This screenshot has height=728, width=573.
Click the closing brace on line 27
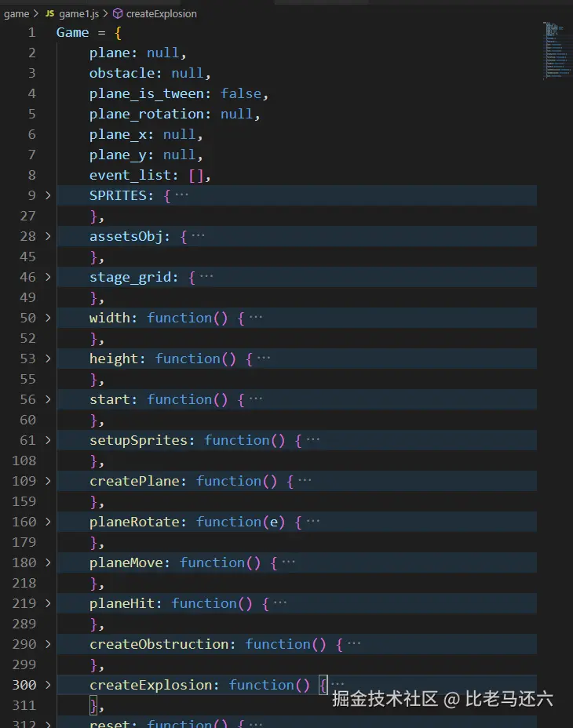(93, 217)
